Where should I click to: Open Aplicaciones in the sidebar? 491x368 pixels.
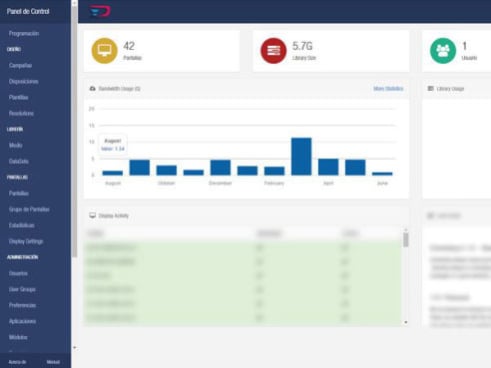pyautogui.click(x=22, y=321)
